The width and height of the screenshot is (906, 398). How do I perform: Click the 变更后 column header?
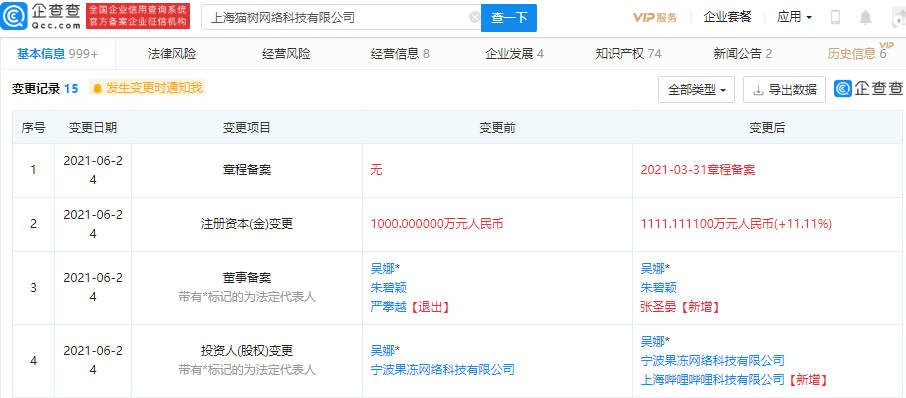(x=767, y=128)
